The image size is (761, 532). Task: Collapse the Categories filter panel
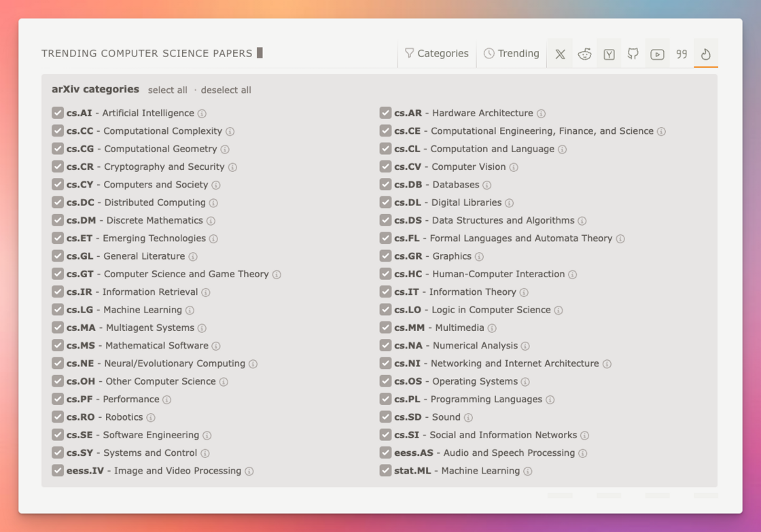(436, 54)
